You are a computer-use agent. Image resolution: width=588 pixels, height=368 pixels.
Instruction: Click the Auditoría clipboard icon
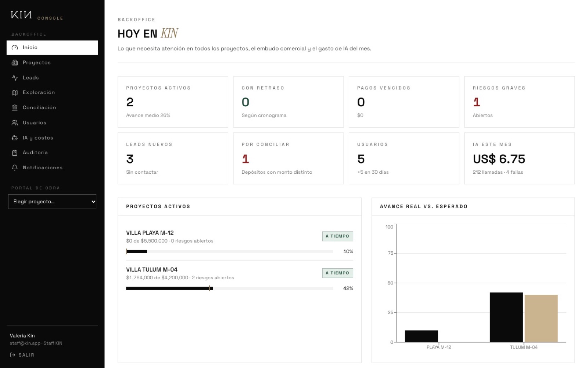(15, 153)
